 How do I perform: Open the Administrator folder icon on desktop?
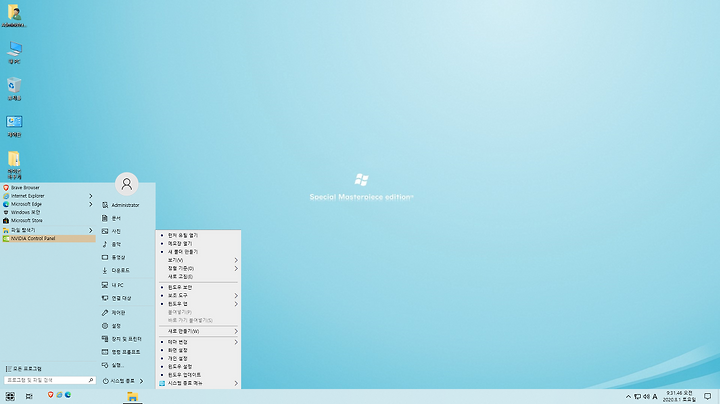tap(14, 15)
